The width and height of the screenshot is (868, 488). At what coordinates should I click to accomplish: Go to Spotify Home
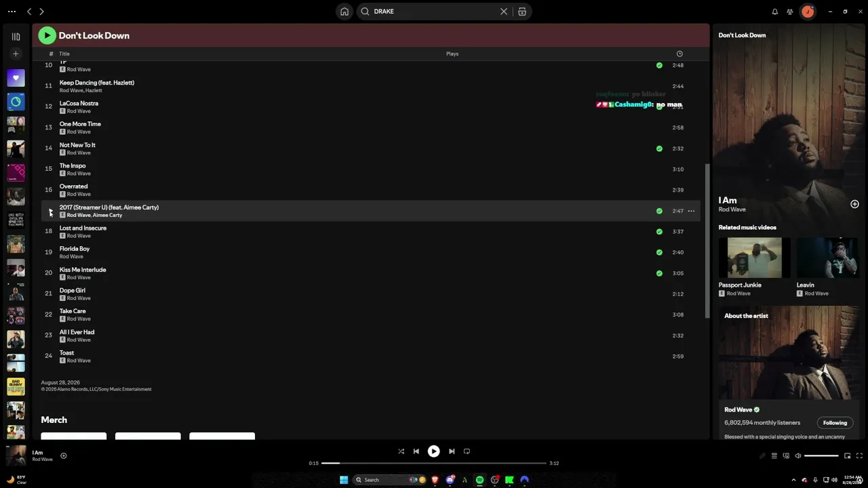tap(344, 12)
